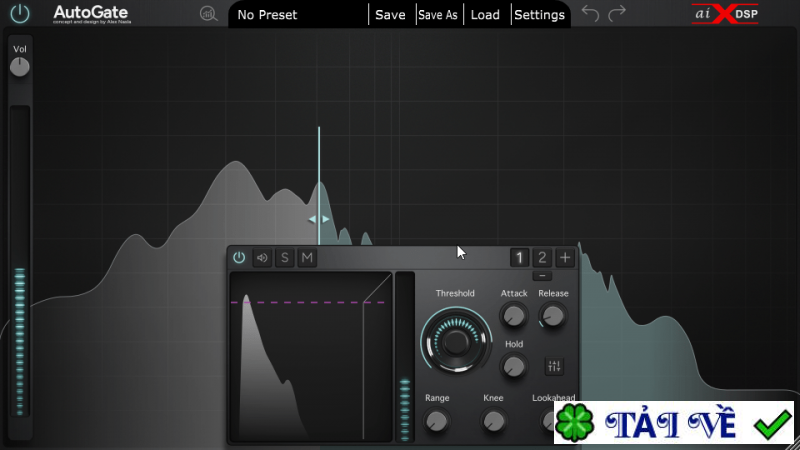
Task: Click the Lookahead label
Action: coord(554,397)
